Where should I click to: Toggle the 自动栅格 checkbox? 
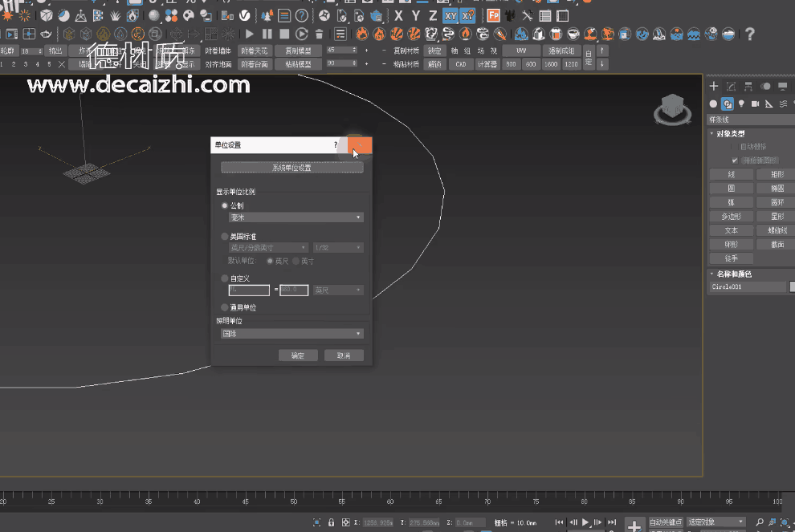coord(735,146)
